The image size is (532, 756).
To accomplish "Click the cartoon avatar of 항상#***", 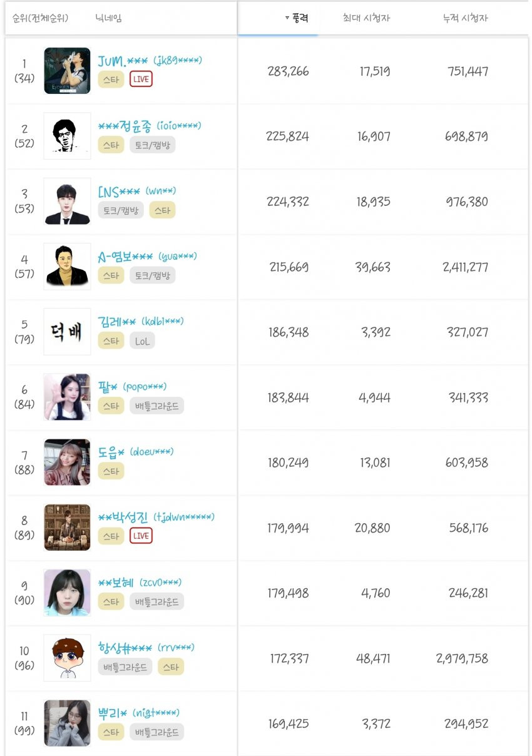I will (67, 658).
